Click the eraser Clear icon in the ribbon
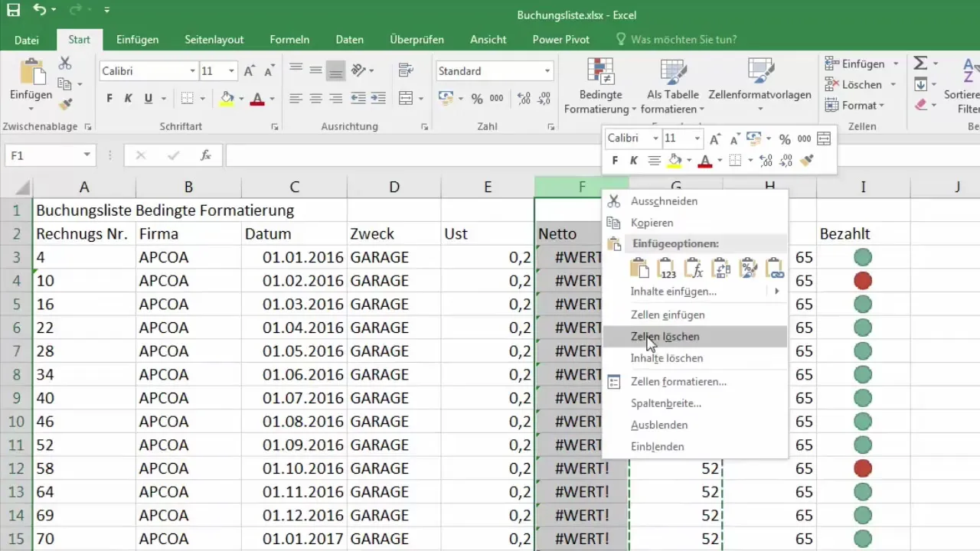This screenshot has height=551, width=980. pos(921,105)
